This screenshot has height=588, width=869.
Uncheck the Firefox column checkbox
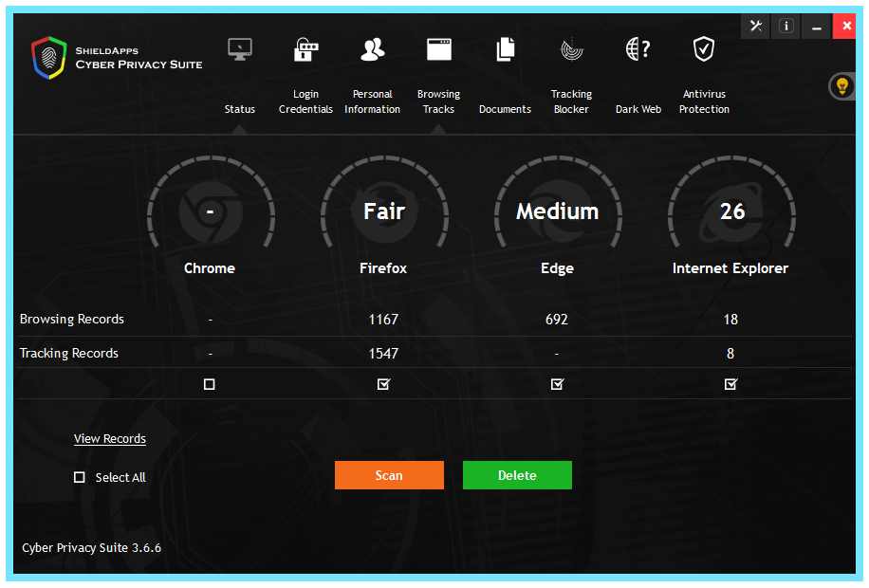[x=383, y=384]
